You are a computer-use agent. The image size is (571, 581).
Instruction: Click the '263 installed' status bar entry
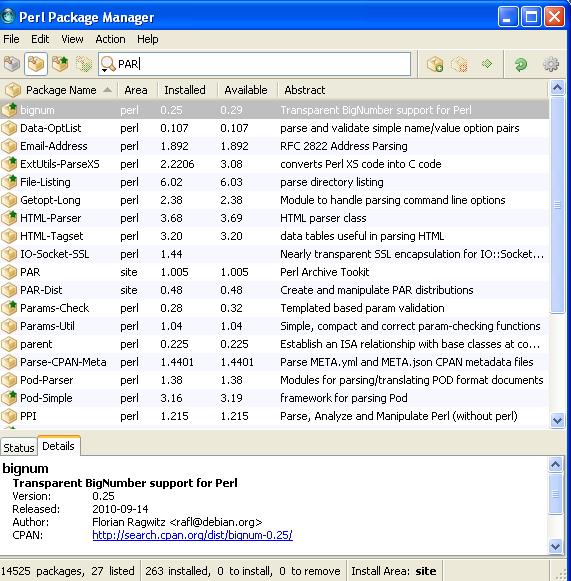coord(177,571)
